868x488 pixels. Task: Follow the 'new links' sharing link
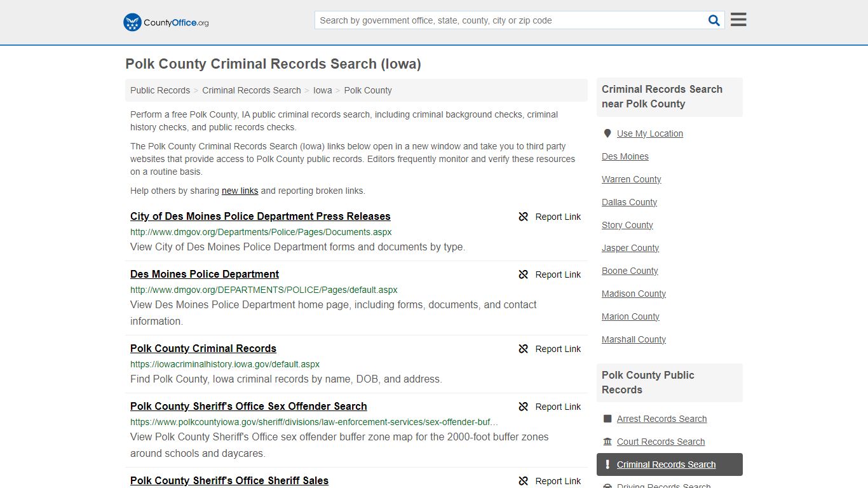tap(240, 191)
